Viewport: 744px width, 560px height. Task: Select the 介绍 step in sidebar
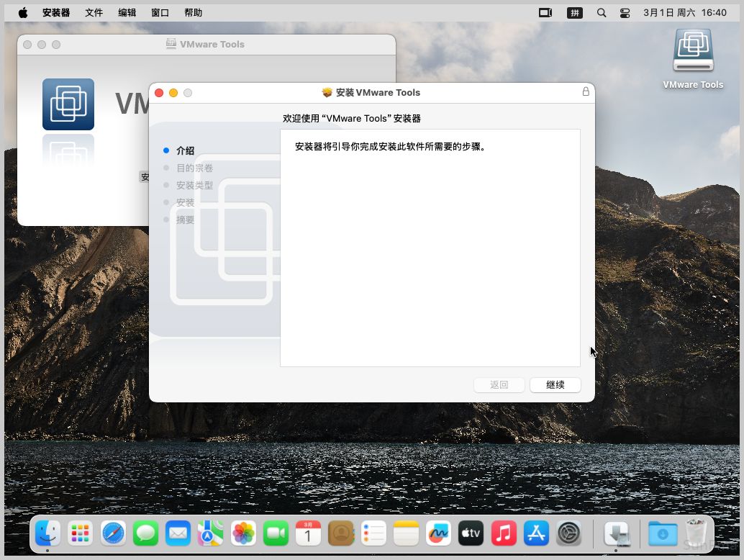[x=185, y=150]
